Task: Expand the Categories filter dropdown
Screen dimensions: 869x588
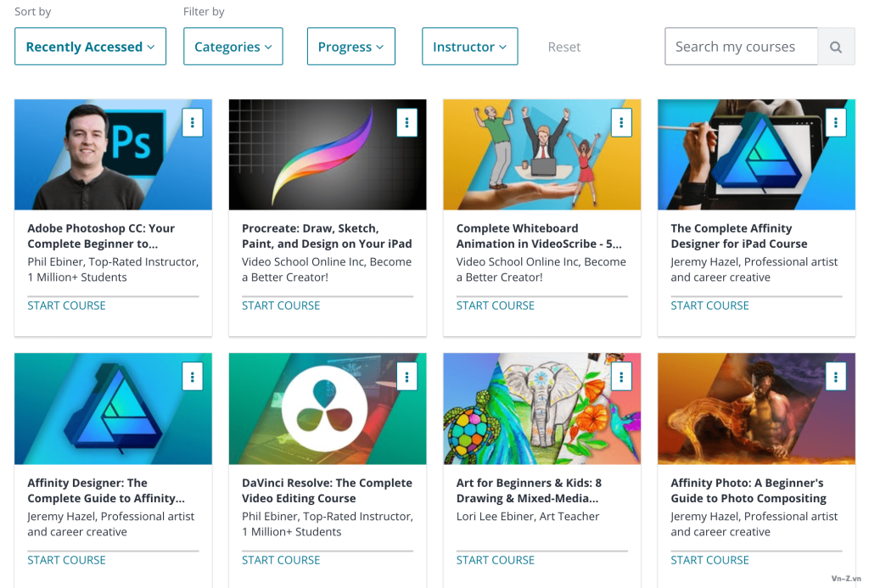Action: point(233,47)
